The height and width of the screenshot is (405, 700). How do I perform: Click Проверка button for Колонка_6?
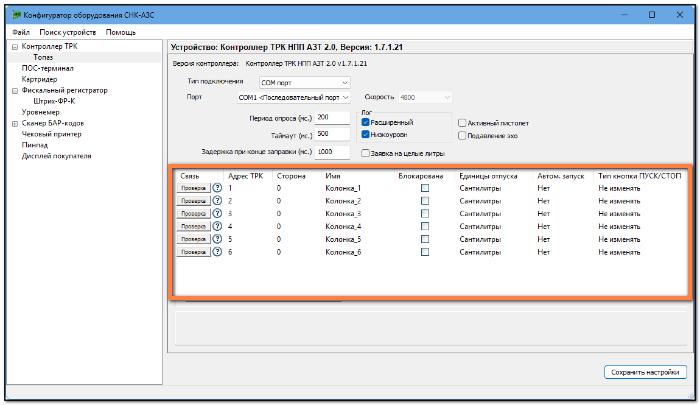pos(193,252)
